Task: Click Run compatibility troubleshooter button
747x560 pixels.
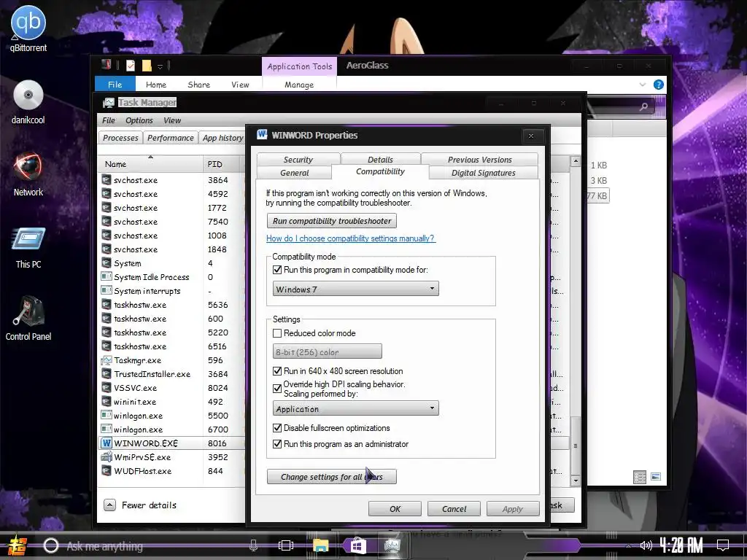Action: point(332,221)
